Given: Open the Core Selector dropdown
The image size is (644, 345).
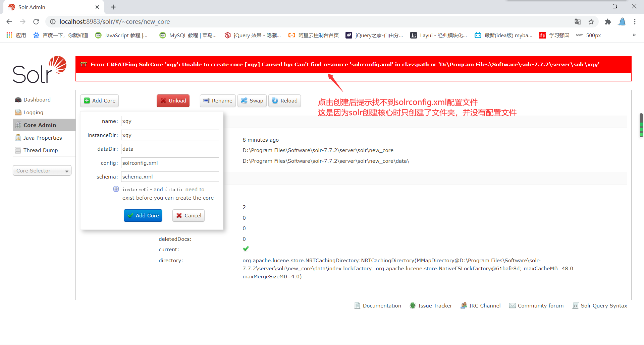Looking at the screenshot, I should click(x=42, y=170).
